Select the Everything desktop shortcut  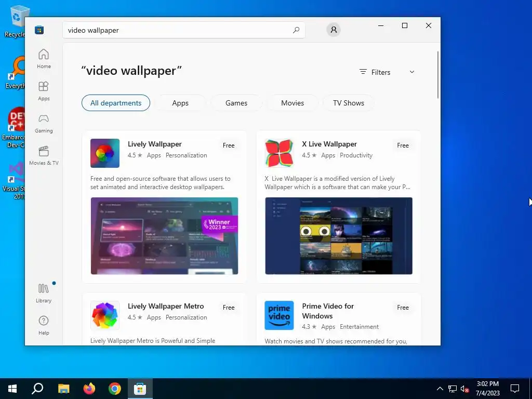(15, 73)
